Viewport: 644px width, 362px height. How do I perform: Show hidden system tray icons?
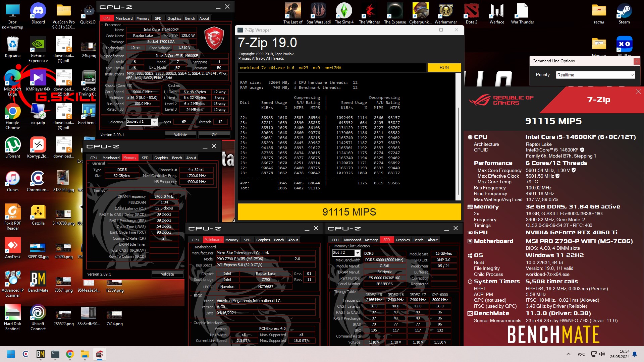click(568, 354)
